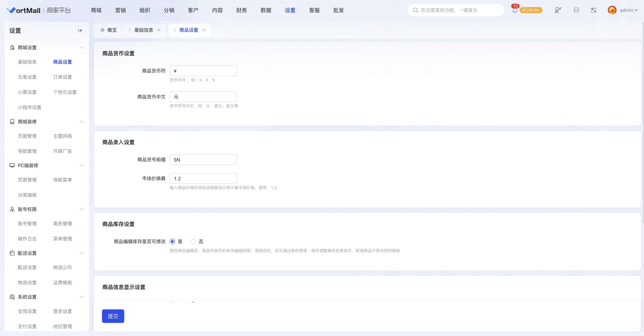Open 登录设置 sidebar link

(62, 311)
